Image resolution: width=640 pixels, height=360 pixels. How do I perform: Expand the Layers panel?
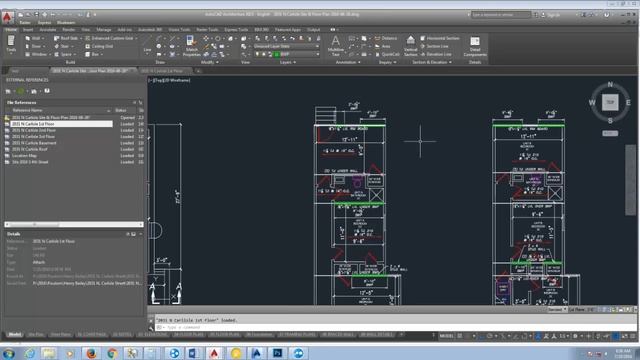point(288,62)
